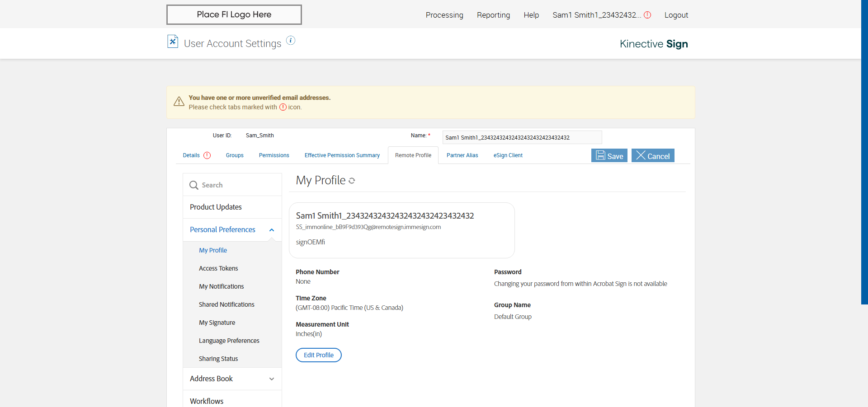Click the Name input field
Screen dimensions: 868x407
pos(522,137)
